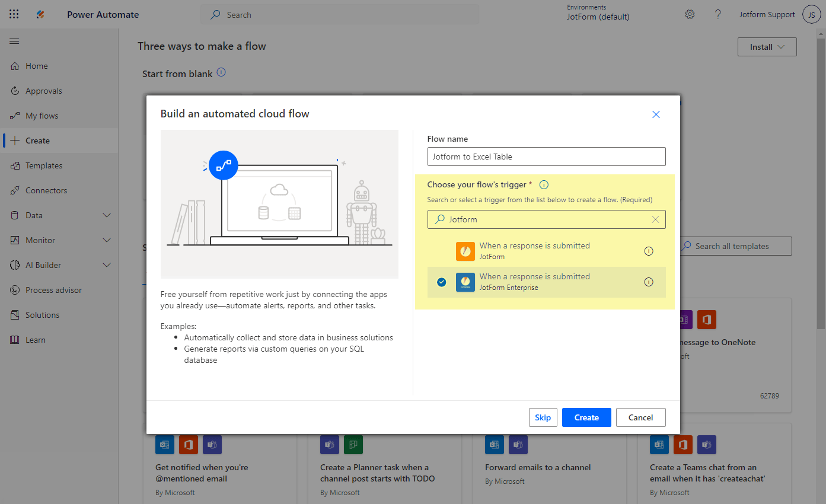Uncheck the JotForm Enterprise trigger checkmark
The width and height of the screenshot is (826, 504).
[x=441, y=282]
